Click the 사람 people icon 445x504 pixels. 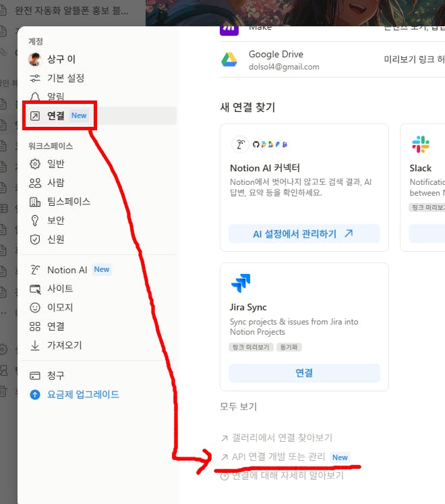pyautogui.click(x=34, y=183)
